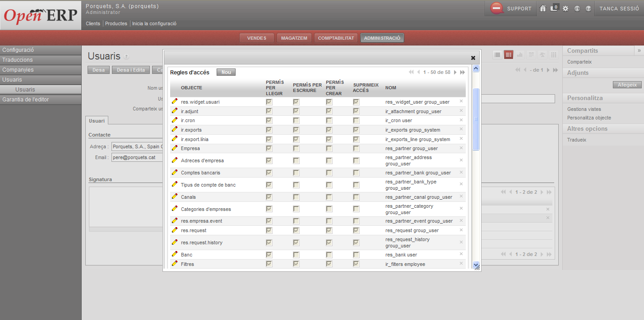This screenshot has height=320, width=644.
Task: Switch to list view icon
Action: pyautogui.click(x=497, y=55)
